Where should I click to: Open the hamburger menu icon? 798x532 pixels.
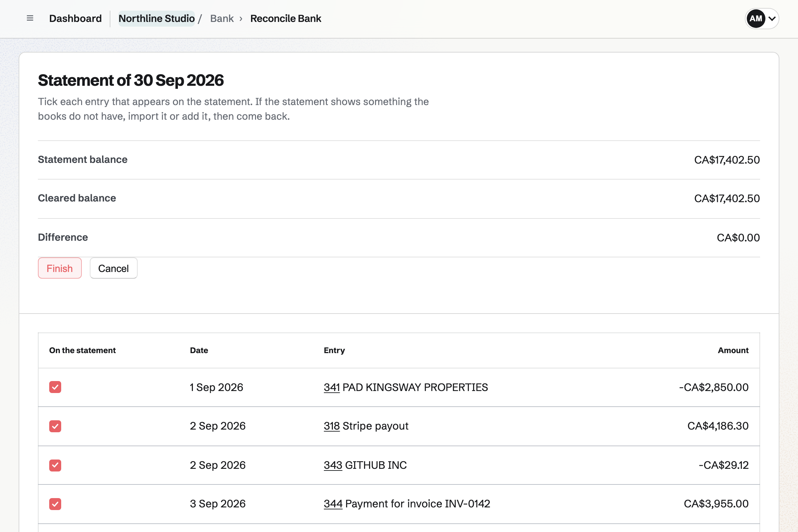pos(30,18)
